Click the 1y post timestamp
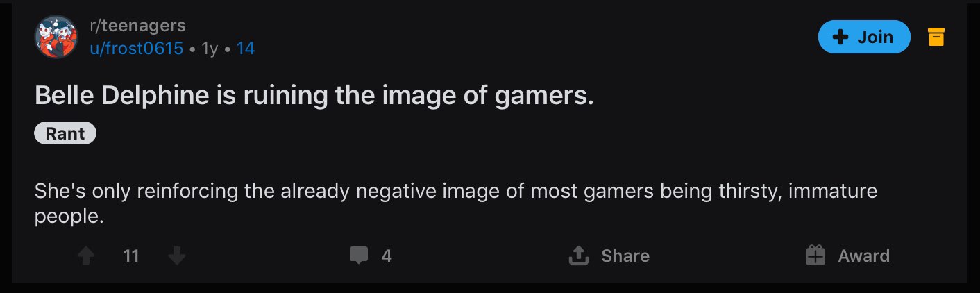The image size is (980, 293). 210,49
